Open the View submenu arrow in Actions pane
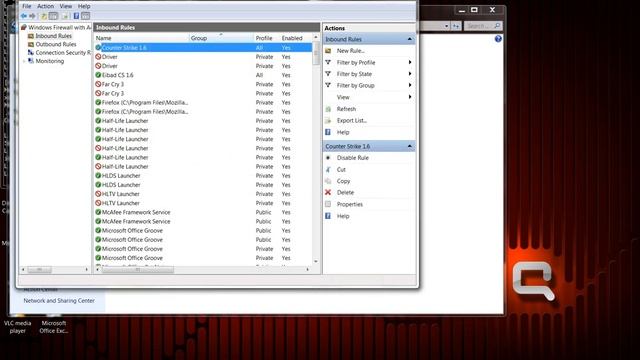This screenshot has height=360, width=640. (410, 97)
